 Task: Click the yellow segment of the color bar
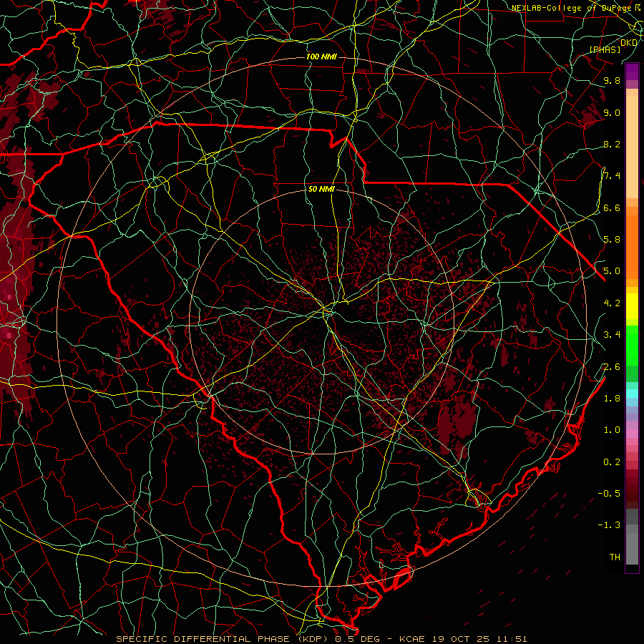tap(632, 306)
